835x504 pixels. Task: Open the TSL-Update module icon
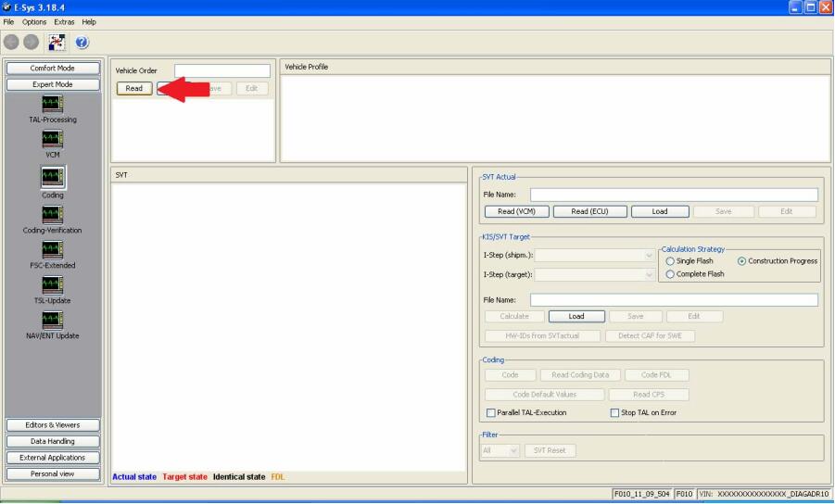[52, 284]
